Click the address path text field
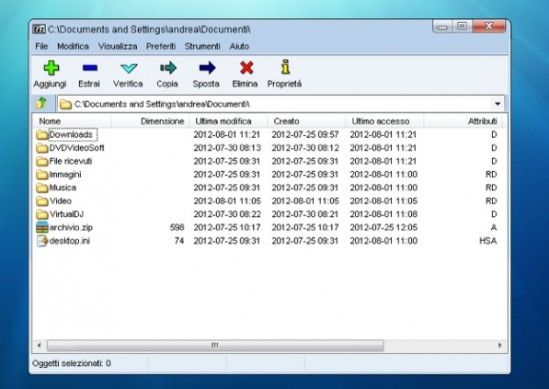 tap(281, 104)
